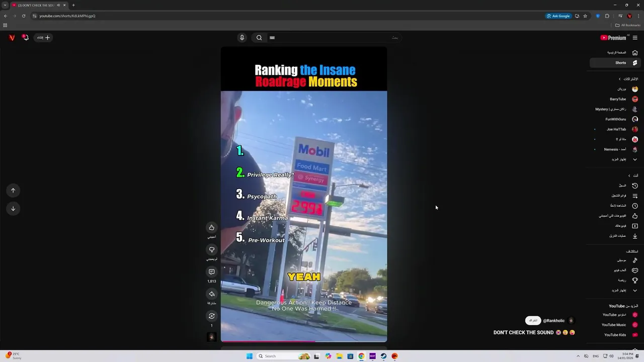Viewport: 644px width, 362px height.
Task: Click the create button with plus sign
Action: [x=44, y=37]
